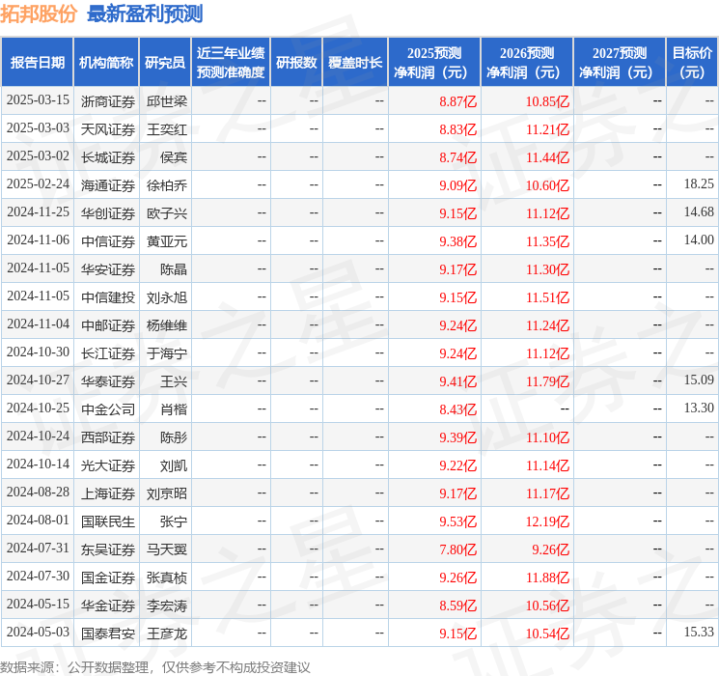719x676 pixels.
Task: Click analyst name 张真桢
Action: click(166, 577)
